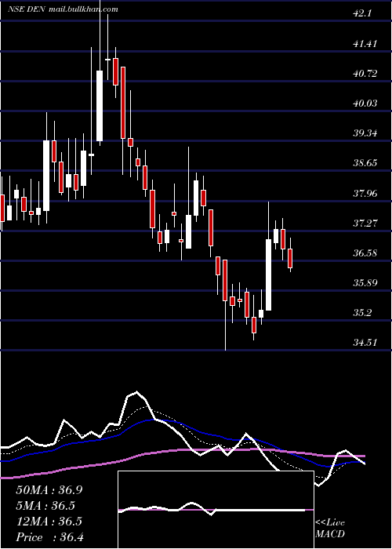Click the price label 35.89
The height and width of the screenshot is (549, 392).
click(x=365, y=282)
